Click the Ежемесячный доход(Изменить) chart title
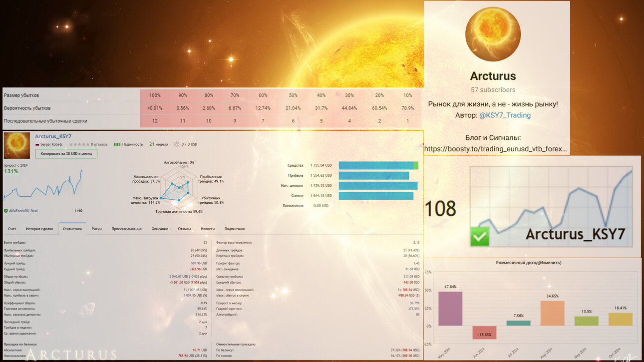 [528, 263]
